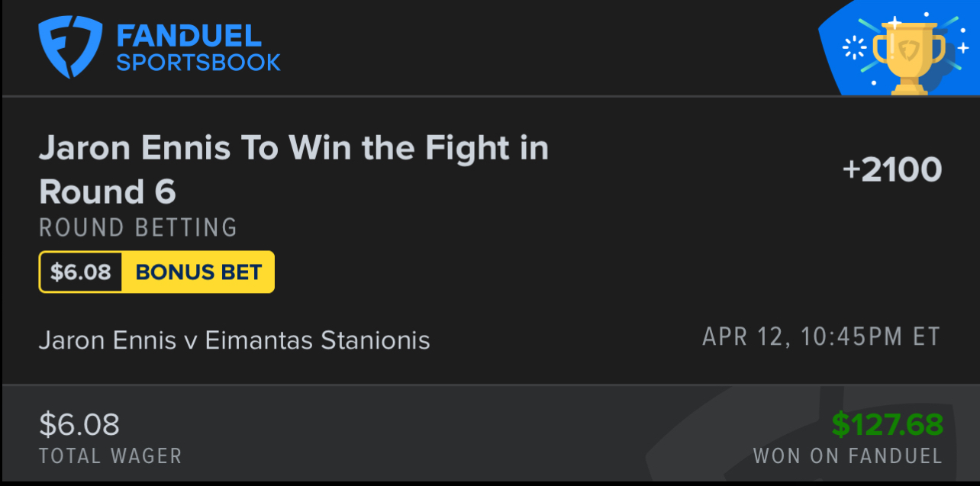Tap the yellow BONUS BET badge

click(x=198, y=272)
